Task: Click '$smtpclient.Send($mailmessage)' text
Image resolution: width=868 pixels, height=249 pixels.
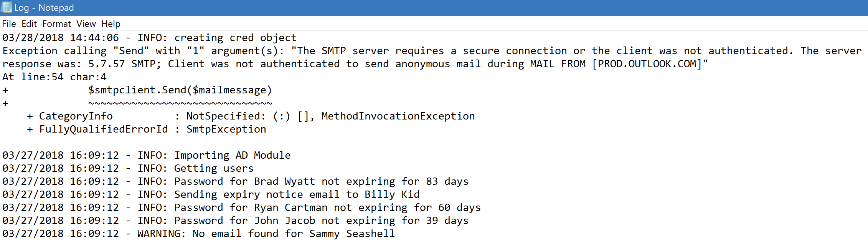Action: [180, 90]
